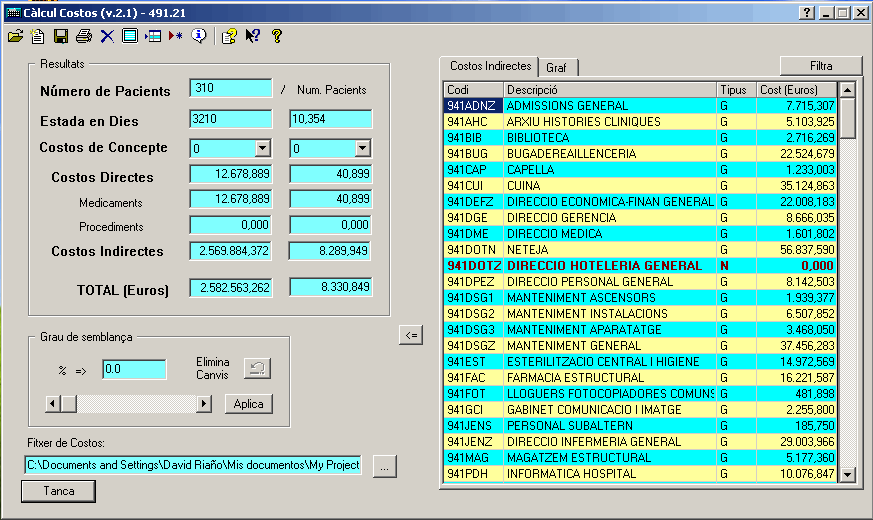Click the open folder toolbar icon
873x520 pixels.
[x=15, y=36]
